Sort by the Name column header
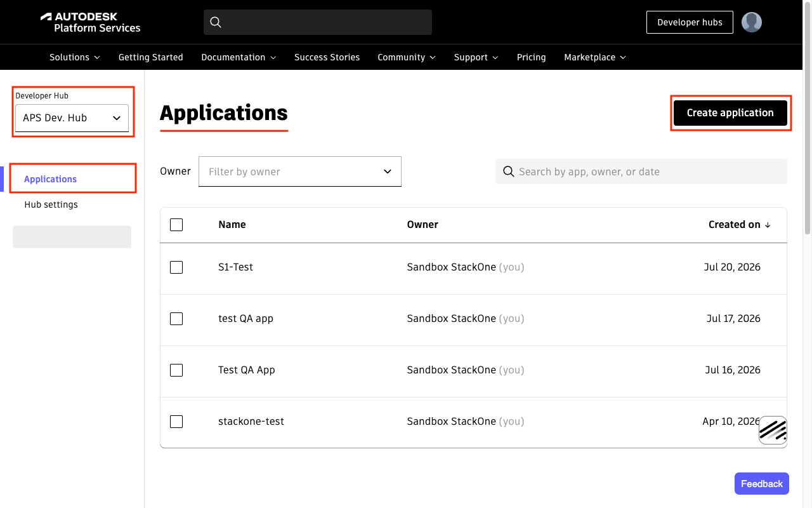812x508 pixels. [232, 225]
